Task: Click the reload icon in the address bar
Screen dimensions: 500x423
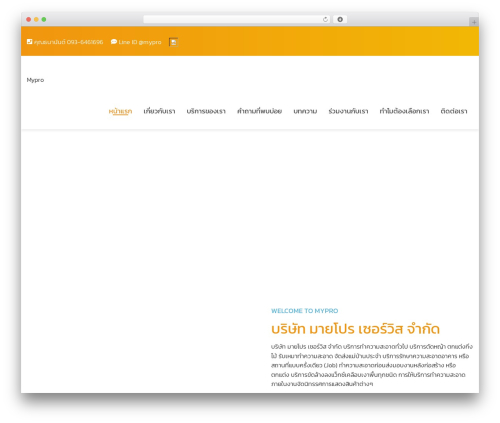Action: pos(325,20)
